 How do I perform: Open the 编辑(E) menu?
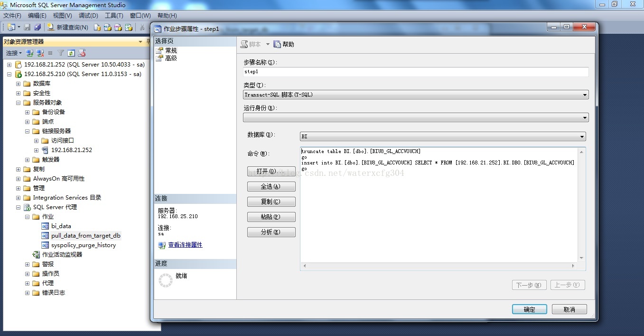[37, 16]
